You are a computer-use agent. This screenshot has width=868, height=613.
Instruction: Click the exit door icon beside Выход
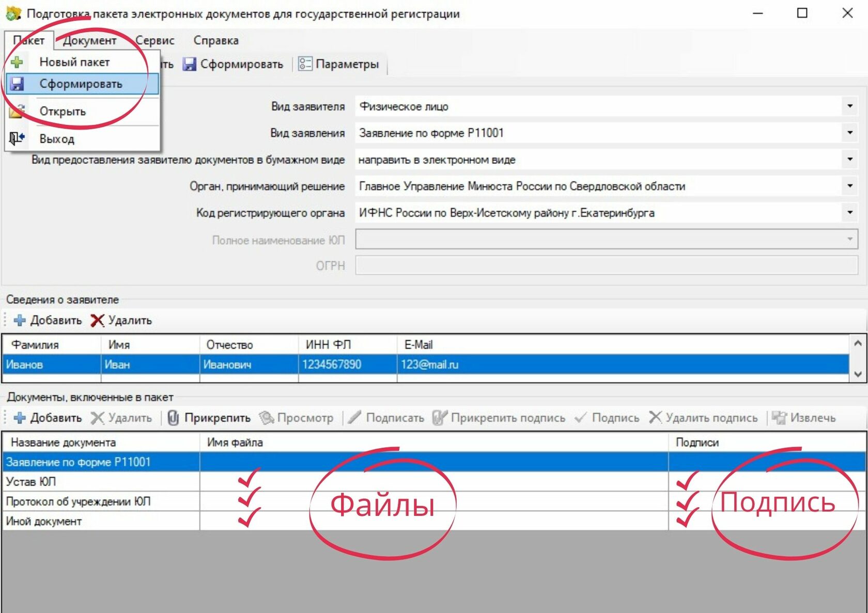pyautogui.click(x=17, y=138)
